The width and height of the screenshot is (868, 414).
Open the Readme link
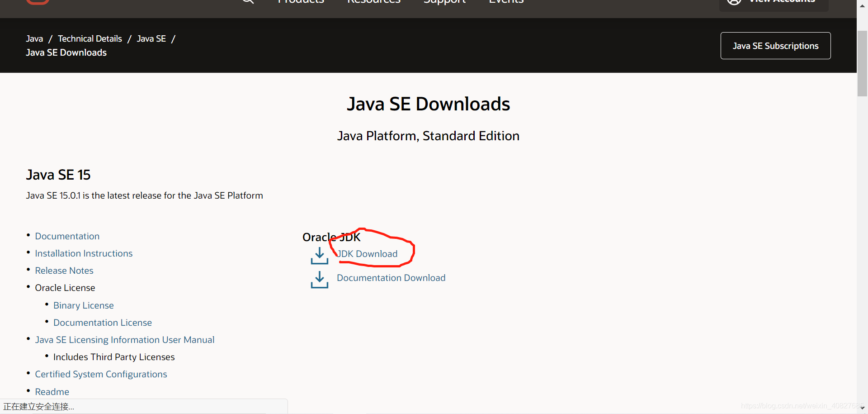(52, 392)
